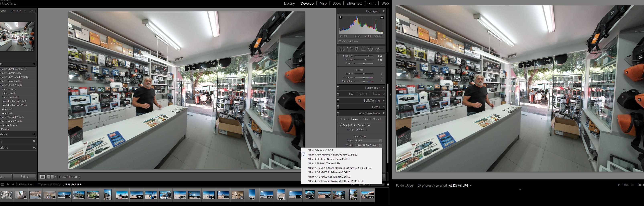Toggle Lens Corrections panel on/off switch
Viewport: 644px width, 206px height.
point(338,113)
